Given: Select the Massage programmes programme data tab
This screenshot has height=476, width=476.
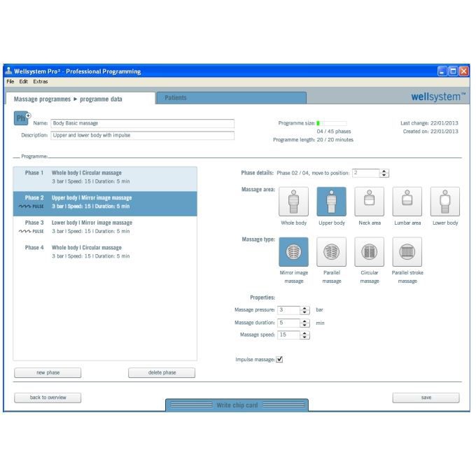Looking at the screenshot, I should click(x=80, y=99).
